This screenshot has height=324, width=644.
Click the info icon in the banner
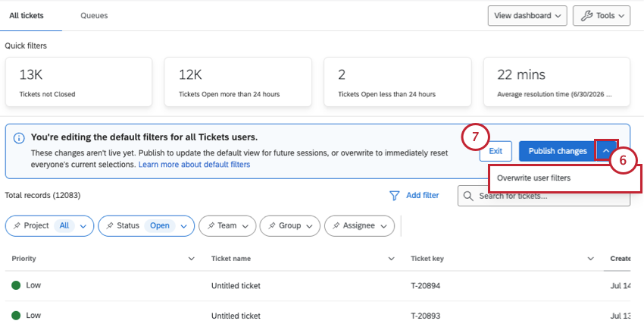tap(19, 138)
